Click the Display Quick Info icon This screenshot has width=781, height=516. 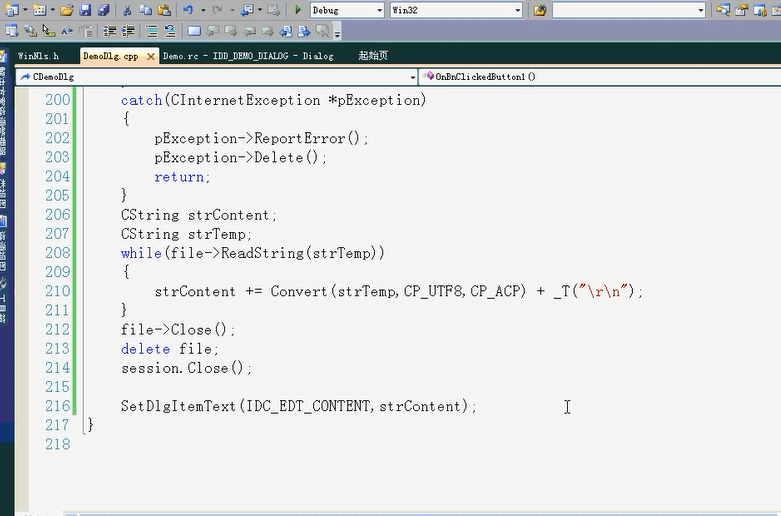(x=48, y=31)
